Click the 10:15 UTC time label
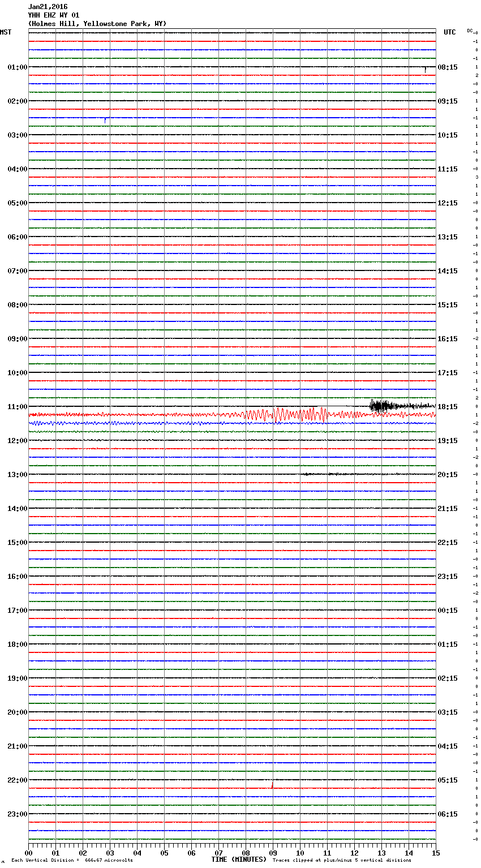This screenshot has width=481, height=868. coord(448,135)
